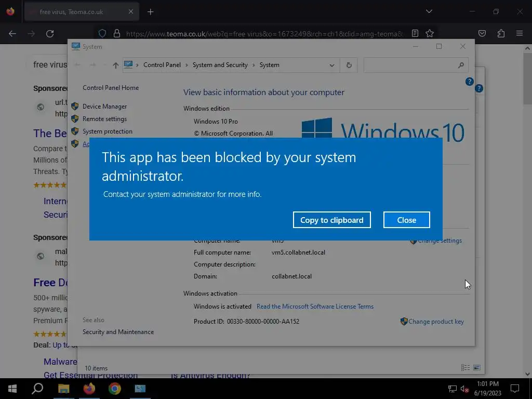Click the computer icon in address bar
532x399 pixels.
(x=128, y=64)
